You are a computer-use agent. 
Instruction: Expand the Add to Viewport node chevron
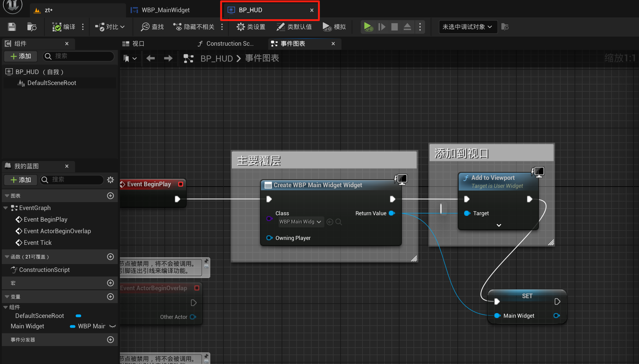click(x=499, y=225)
